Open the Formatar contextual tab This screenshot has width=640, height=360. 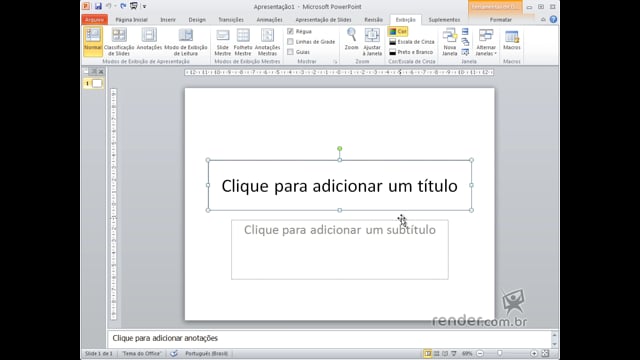coord(501,20)
